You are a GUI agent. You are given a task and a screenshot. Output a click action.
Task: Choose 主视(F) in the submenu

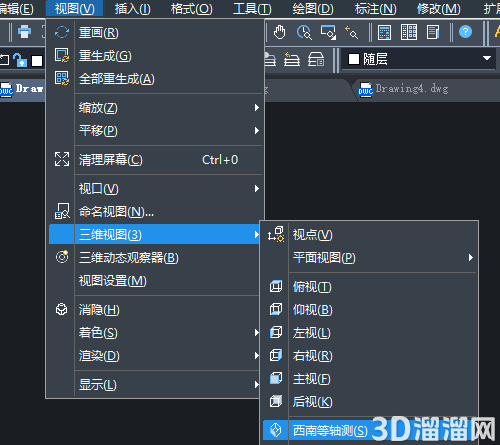[369, 379]
